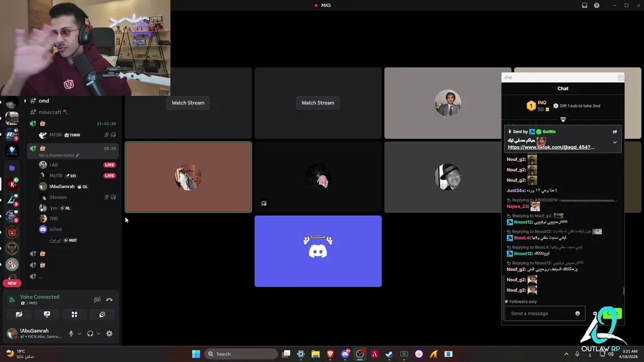Open the red circular emblem server
This screenshot has height=362, width=644.
(12, 232)
